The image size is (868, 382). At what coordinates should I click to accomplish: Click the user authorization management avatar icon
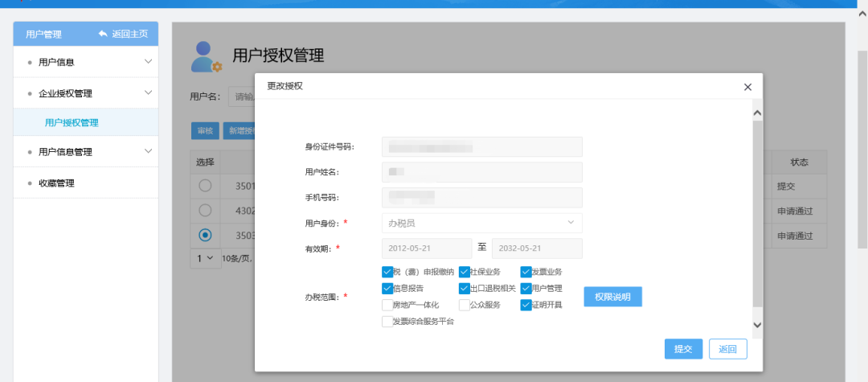click(206, 56)
